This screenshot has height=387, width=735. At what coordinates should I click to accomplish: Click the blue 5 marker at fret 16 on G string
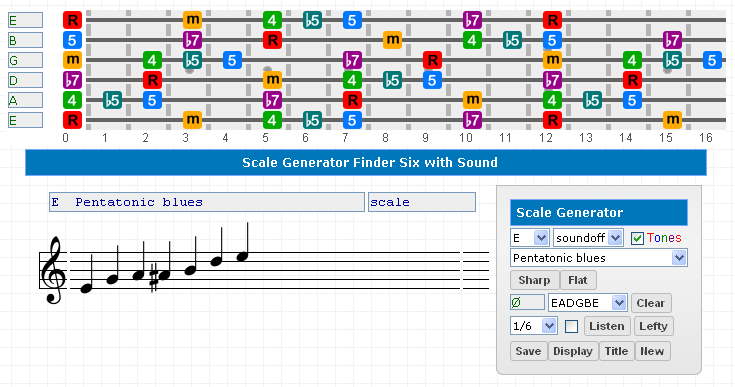point(712,60)
